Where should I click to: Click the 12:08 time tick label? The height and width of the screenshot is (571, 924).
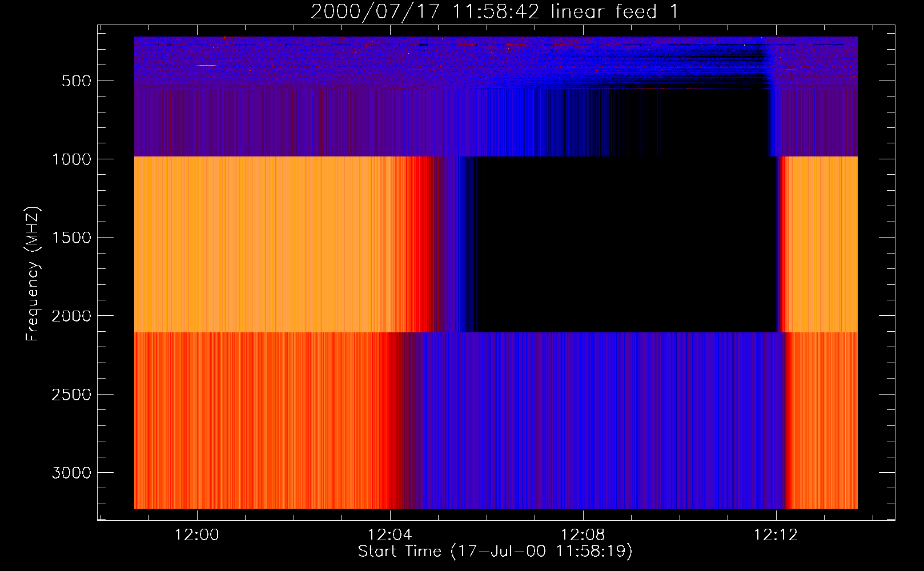(x=583, y=535)
